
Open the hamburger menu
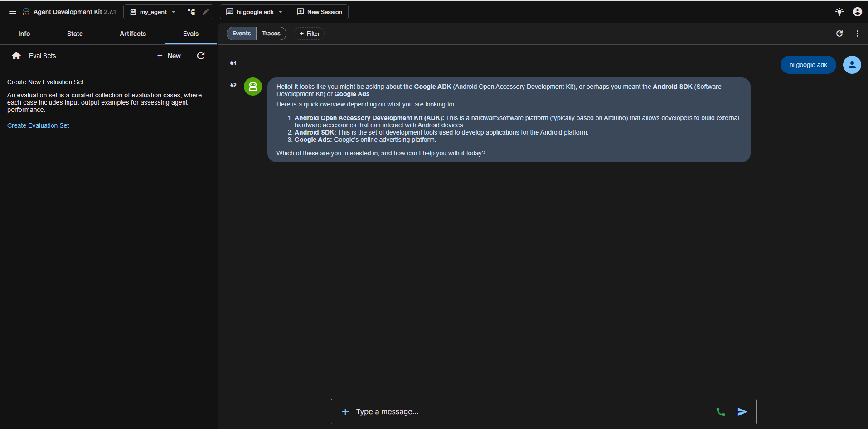13,12
